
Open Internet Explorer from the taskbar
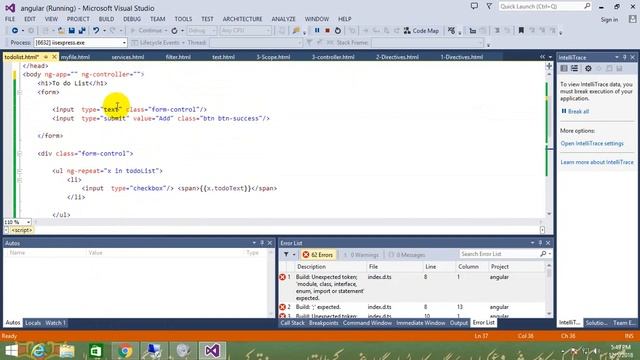[39, 351]
